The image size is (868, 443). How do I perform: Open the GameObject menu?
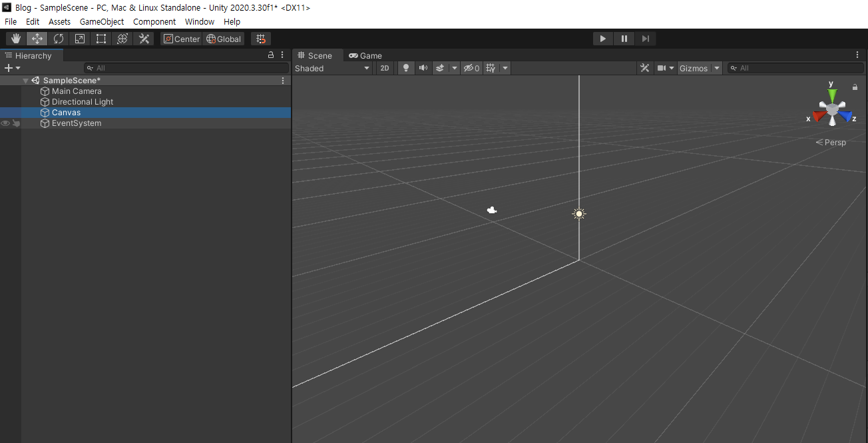click(x=102, y=21)
